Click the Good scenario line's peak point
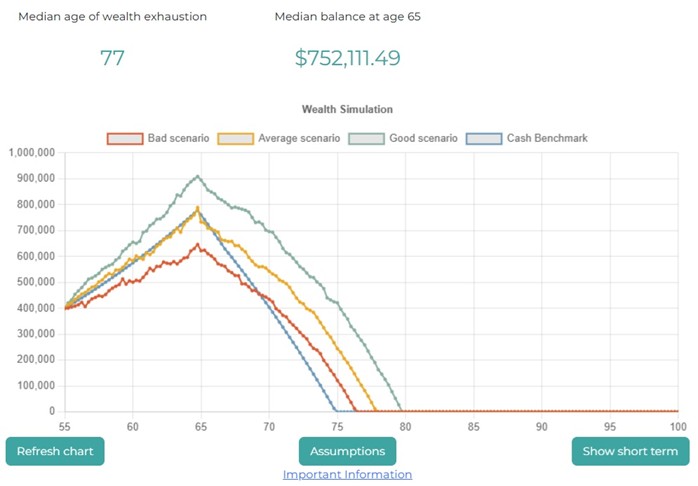The height and width of the screenshot is (486, 698). pyautogui.click(x=198, y=176)
